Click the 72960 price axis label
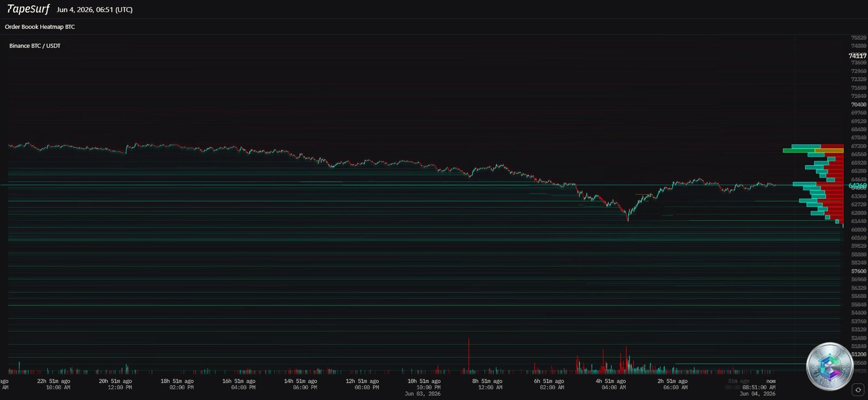This screenshot has width=868, height=400. pos(858,71)
